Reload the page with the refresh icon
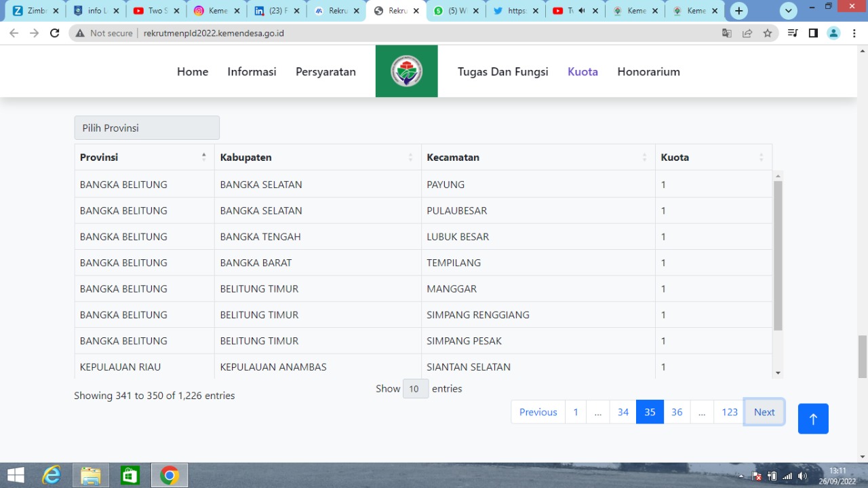868x488 pixels. (x=55, y=33)
